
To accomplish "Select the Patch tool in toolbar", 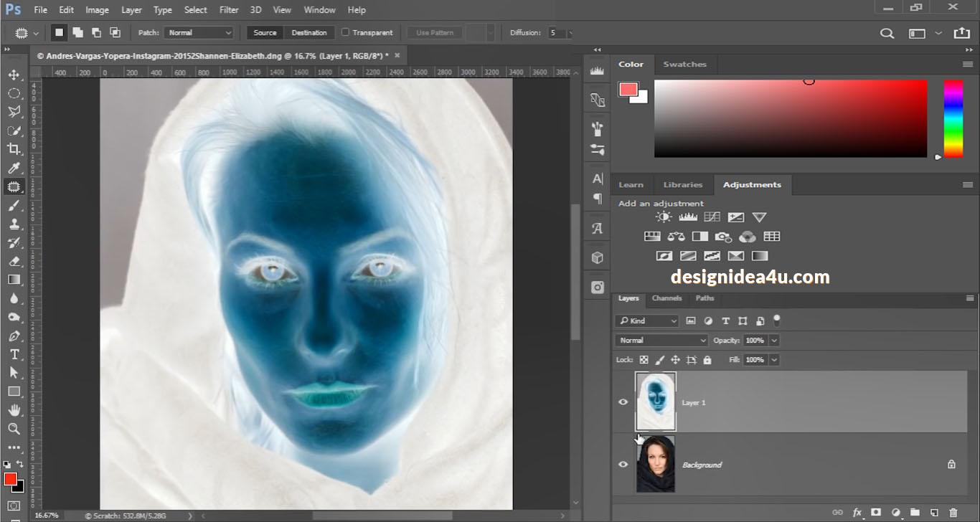I will [x=14, y=186].
